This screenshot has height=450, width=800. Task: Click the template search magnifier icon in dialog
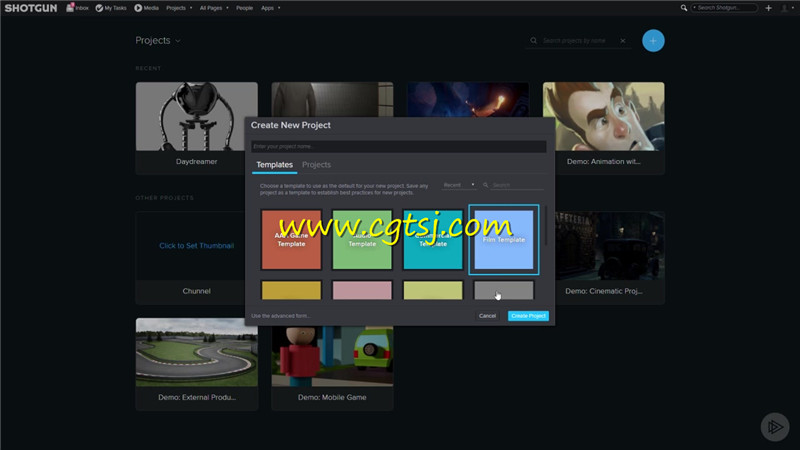485,185
